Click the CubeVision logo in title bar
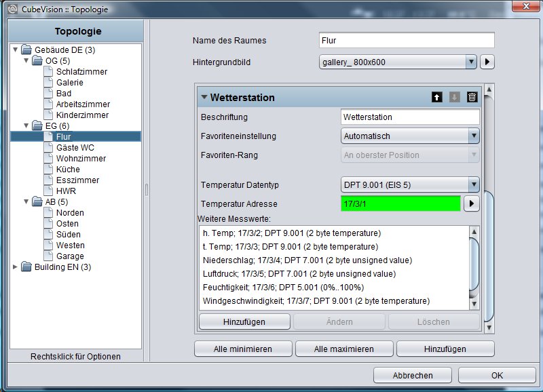Screen dimensions: 543x392 click(13, 9)
